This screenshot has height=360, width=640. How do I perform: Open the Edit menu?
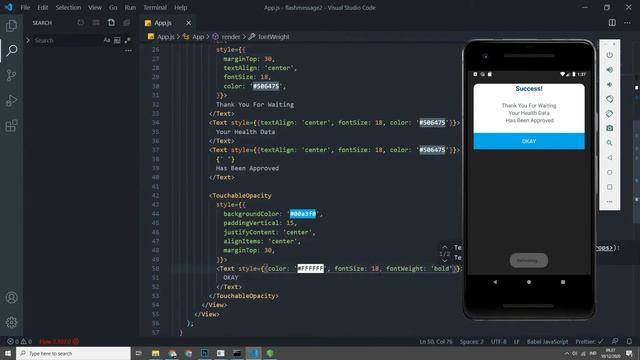[42, 7]
